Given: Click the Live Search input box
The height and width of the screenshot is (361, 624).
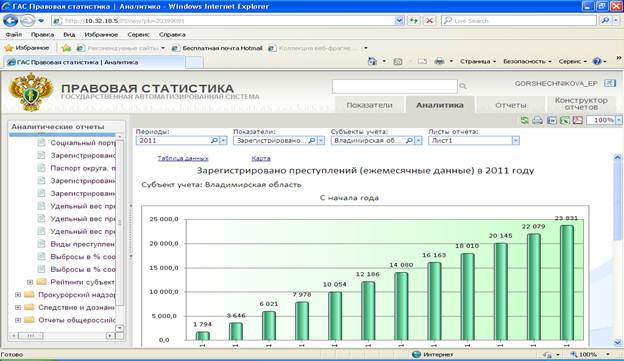Looking at the screenshot, I should pyautogui.click(x=519, y=21).
